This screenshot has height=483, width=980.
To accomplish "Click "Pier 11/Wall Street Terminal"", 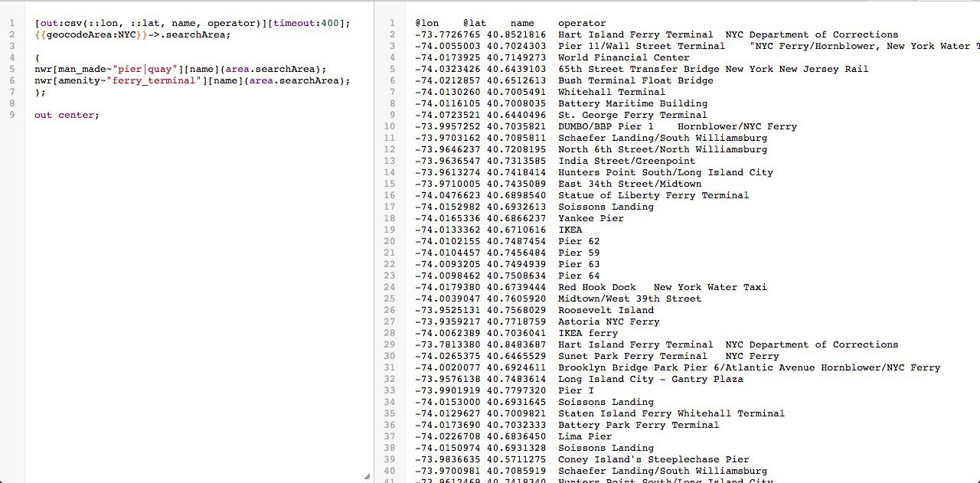I will coord(642,46).
